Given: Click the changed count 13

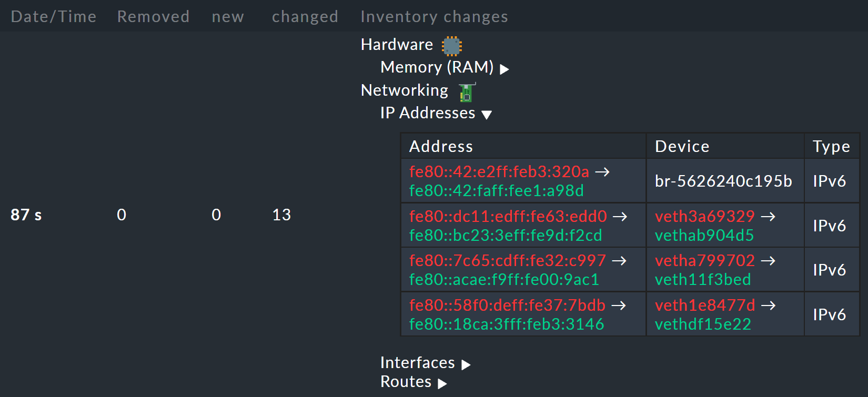Looking at the screenshot, I should [281, 215].
